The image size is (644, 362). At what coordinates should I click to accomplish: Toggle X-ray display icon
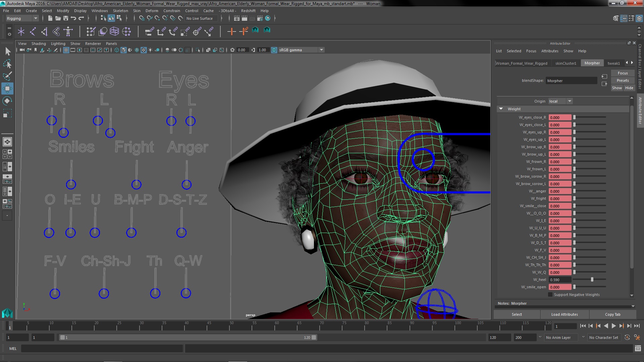tap(208, 50)
